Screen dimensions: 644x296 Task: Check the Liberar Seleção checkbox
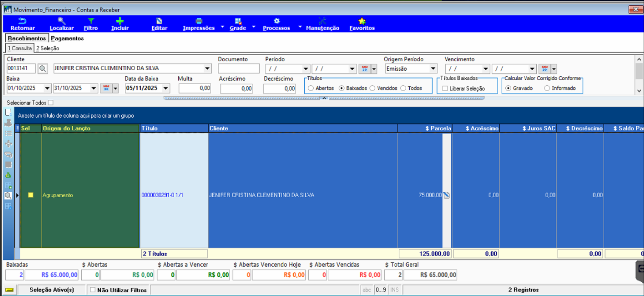tap(445, 88)
